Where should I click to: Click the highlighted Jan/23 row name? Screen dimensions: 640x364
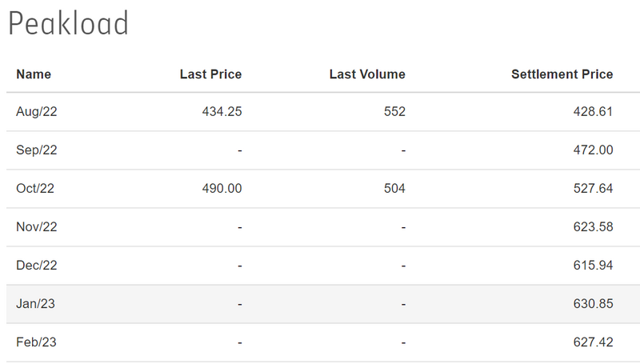pos(36,304)
